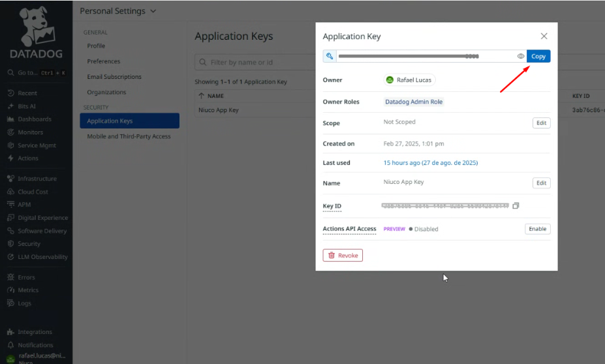Edit the Scope setting
605x364 pixels.
click(x=541, y=123)
